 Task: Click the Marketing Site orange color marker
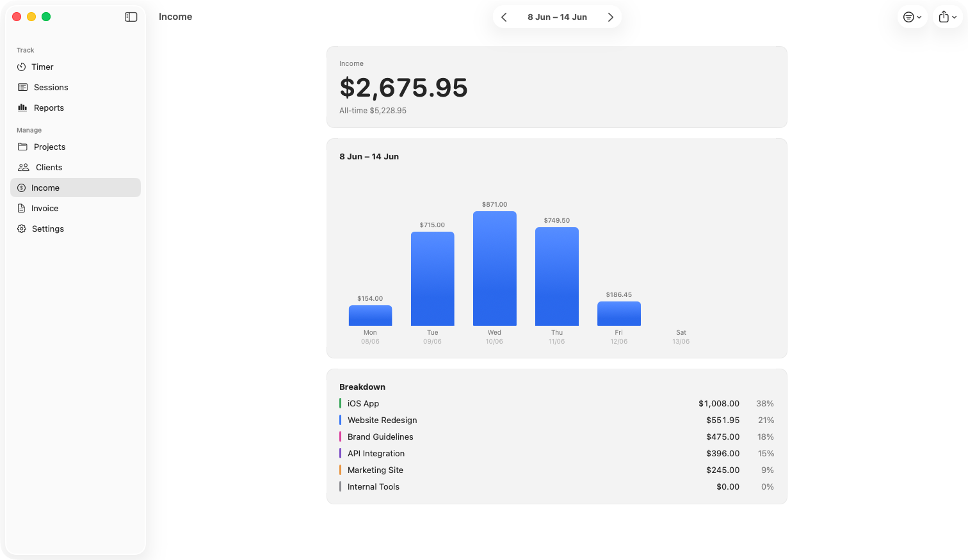coord(340,470)
